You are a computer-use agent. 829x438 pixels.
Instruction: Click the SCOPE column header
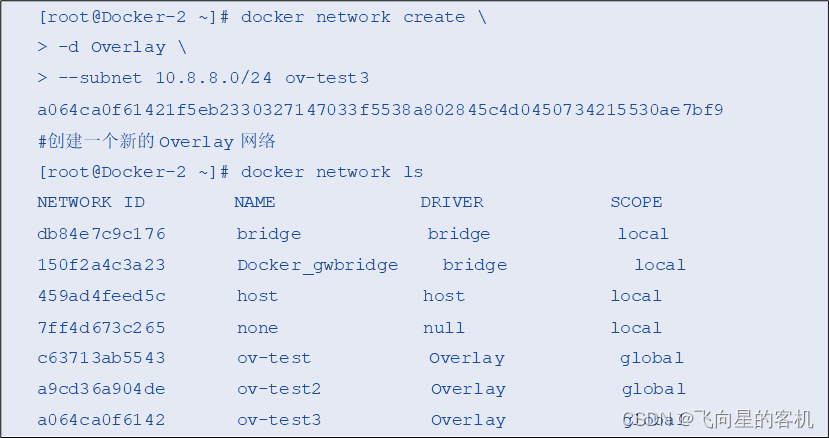[637, 202]
